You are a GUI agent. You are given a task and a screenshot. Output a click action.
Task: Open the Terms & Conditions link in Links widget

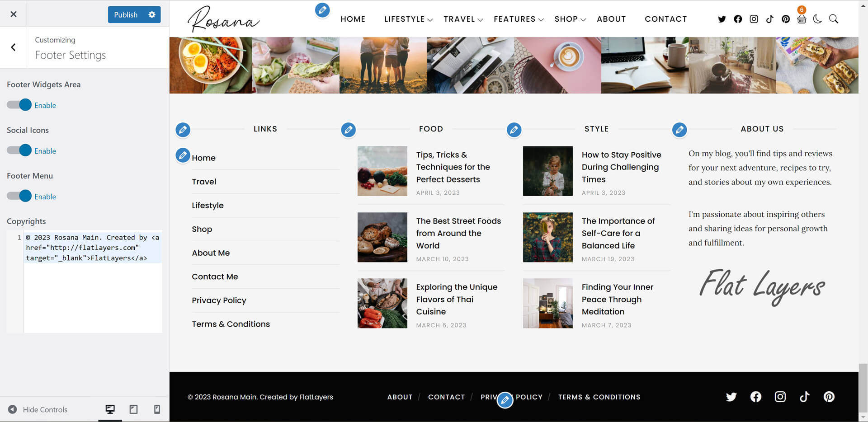pyautogui.click(x=231, y=324)
